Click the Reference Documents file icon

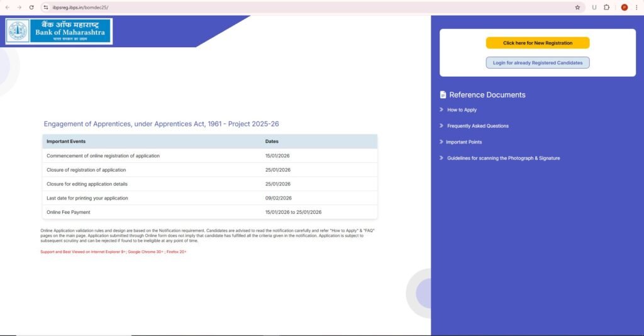(443, 95)
